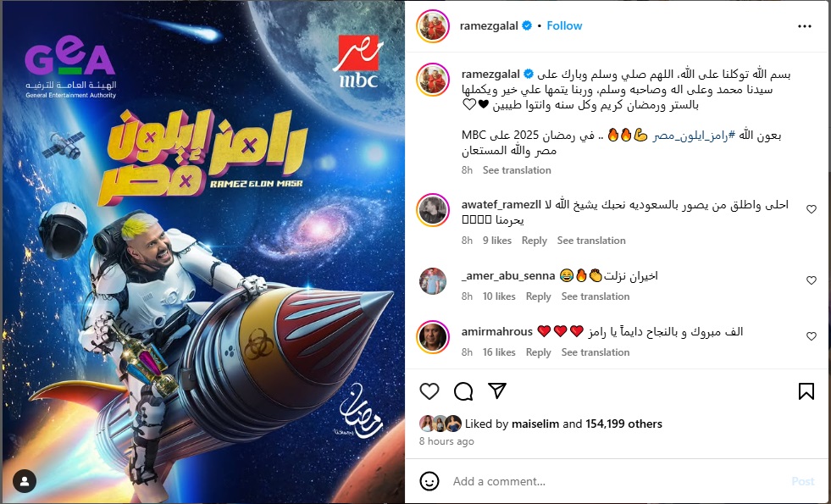Reply to awatef_ramezll's comment

click(534, 241)
